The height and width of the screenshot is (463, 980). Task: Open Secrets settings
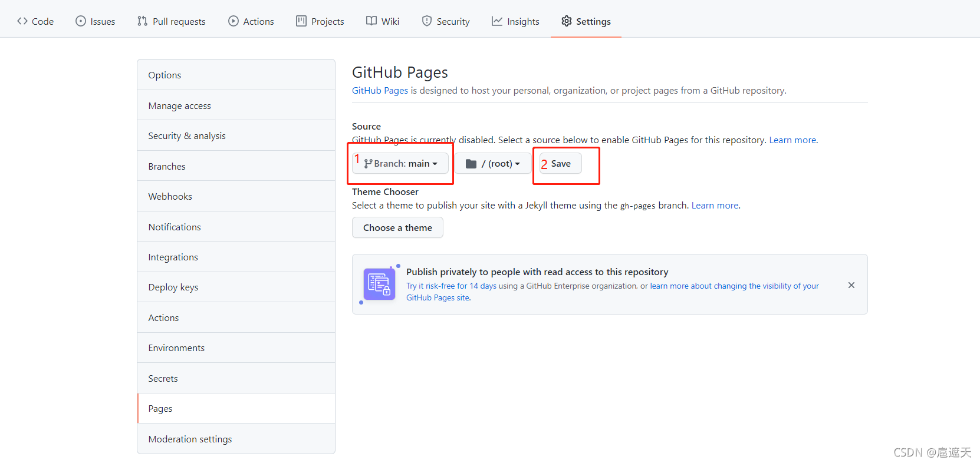[x=236, y=378]
